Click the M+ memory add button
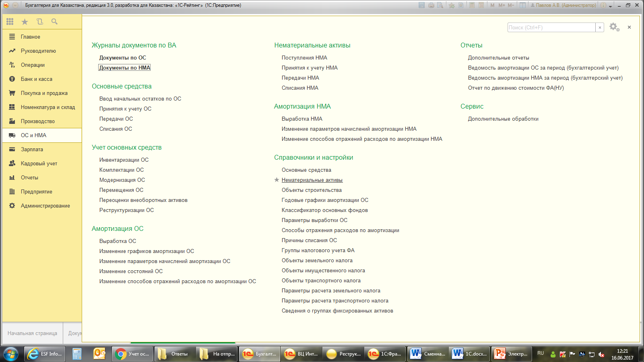644x362 pixels. pyautogui.click(x=502, y=5)
